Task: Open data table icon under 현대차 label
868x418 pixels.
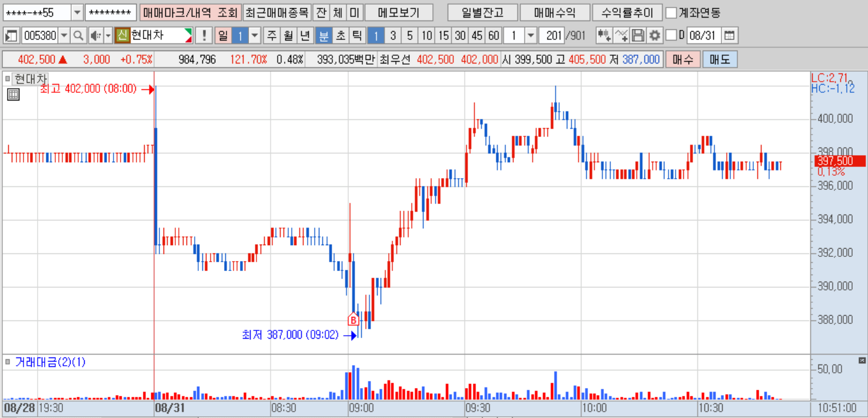Action: tap(13, 95)
